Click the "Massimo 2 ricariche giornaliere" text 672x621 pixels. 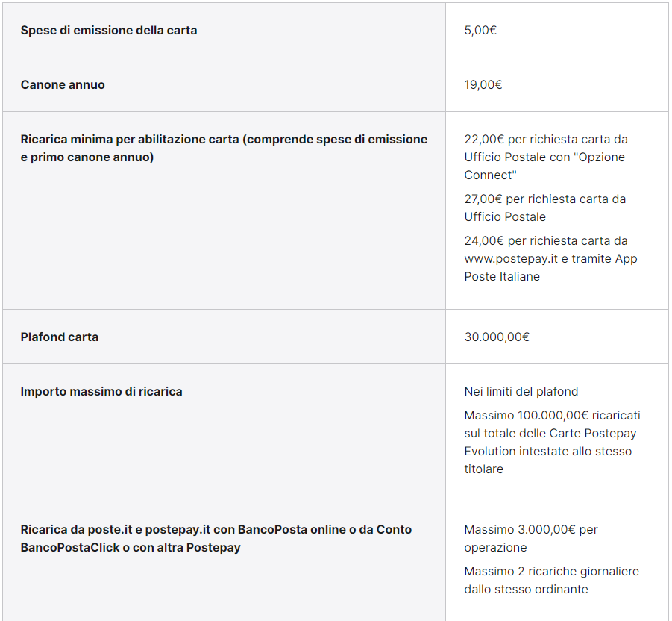coord(552,572)
